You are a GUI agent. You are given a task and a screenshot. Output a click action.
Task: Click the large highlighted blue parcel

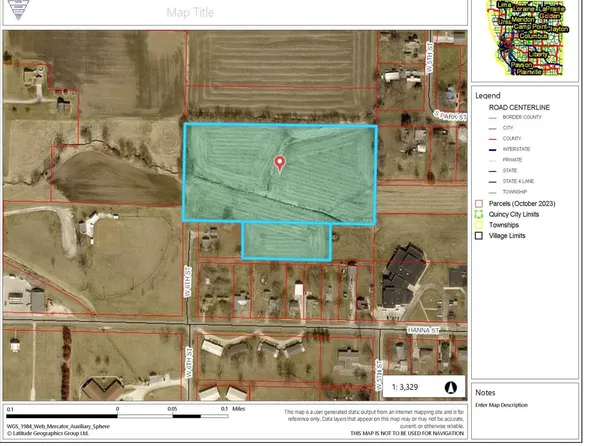point(280,173)
